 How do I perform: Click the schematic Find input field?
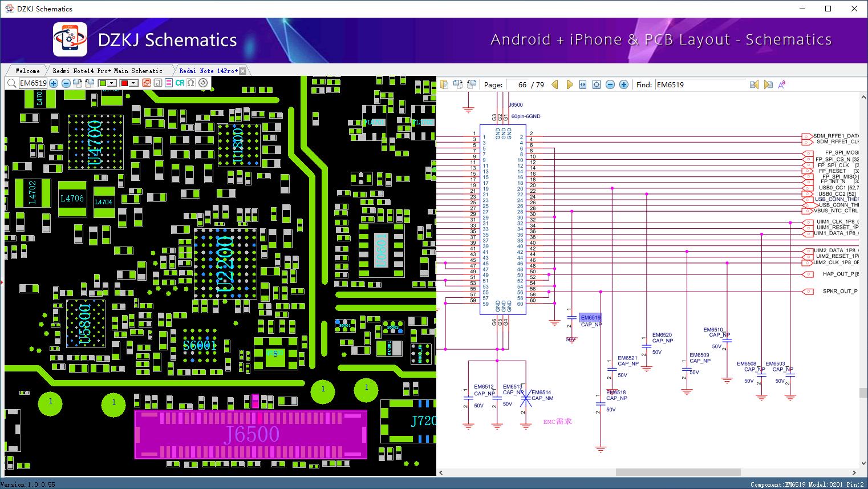(700, 84)
